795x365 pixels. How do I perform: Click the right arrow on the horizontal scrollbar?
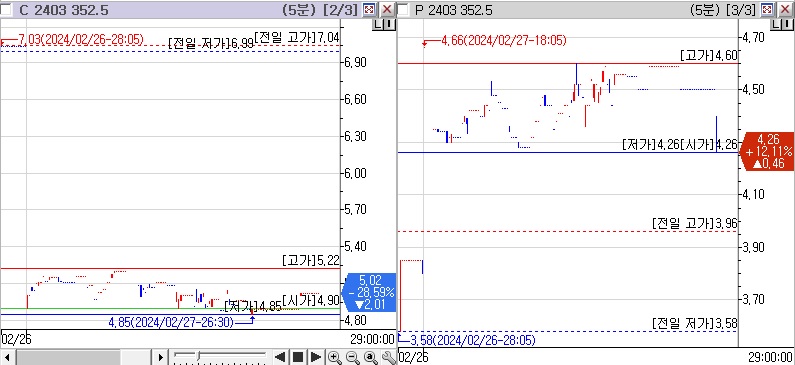[160, 357]
